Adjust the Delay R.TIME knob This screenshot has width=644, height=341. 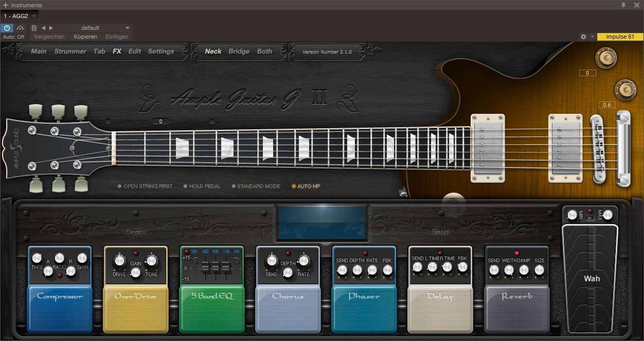coord(448,267)
